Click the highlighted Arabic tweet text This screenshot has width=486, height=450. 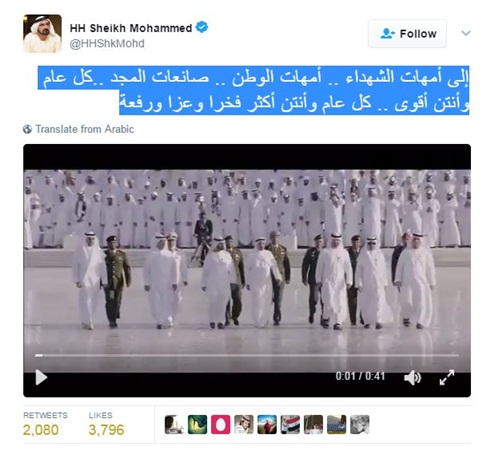pyautogui.click(x=254, y=90)
